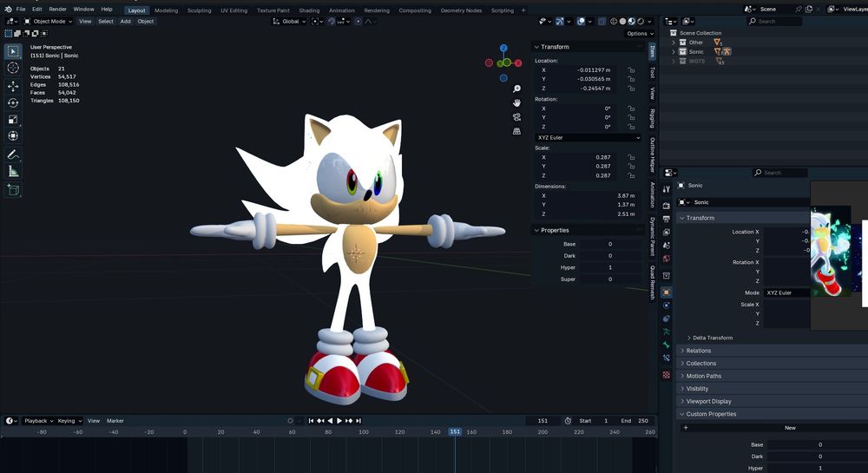Screen dimensions: 868x473
Task: Open the View Layer properties tab icon
Action: click(x=667, y=233)
